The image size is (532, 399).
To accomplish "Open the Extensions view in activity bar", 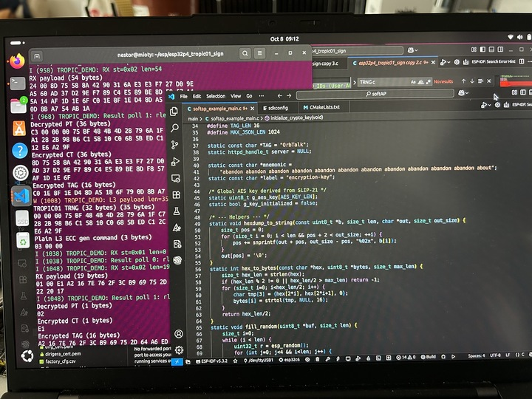I will 176,195.
